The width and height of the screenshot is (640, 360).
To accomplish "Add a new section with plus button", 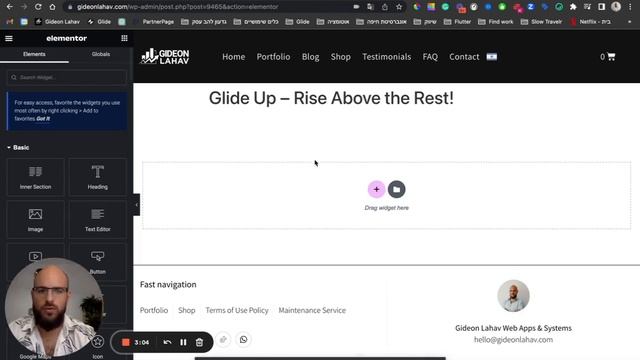I will [376, 189].
